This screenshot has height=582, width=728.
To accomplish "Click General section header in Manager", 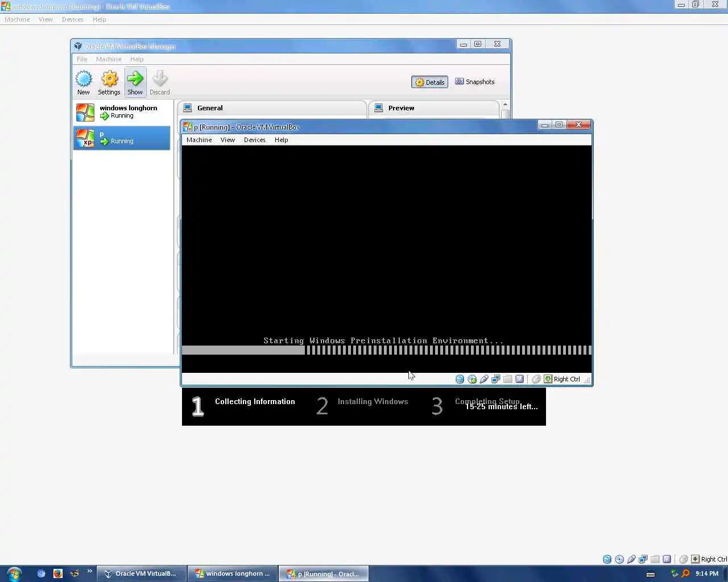I will (272, 108).
